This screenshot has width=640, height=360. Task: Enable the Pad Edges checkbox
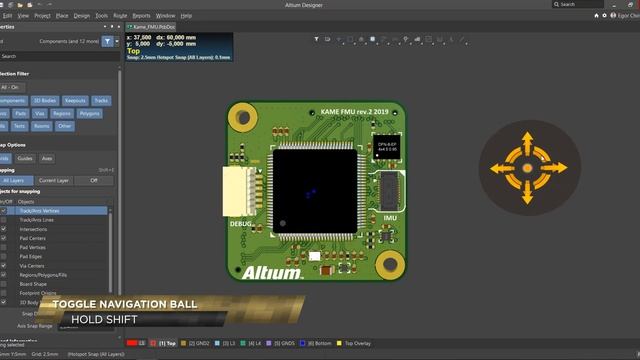3,256
